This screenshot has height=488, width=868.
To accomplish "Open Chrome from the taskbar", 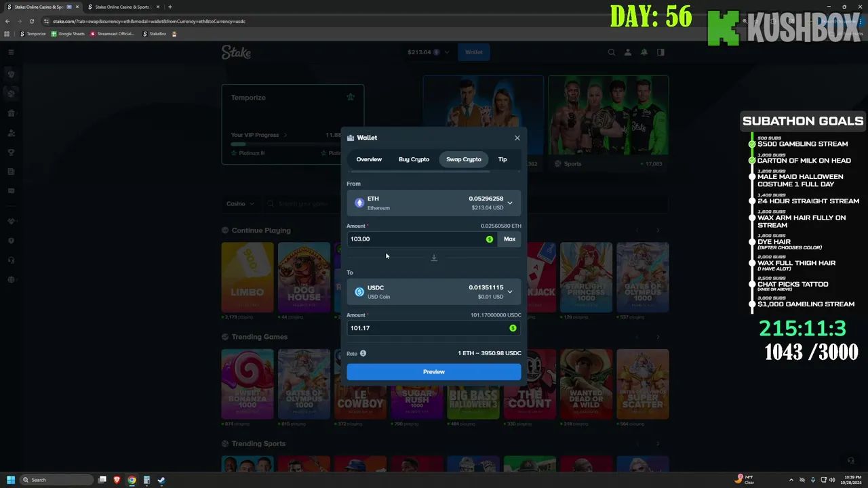I will pos(132,480).
